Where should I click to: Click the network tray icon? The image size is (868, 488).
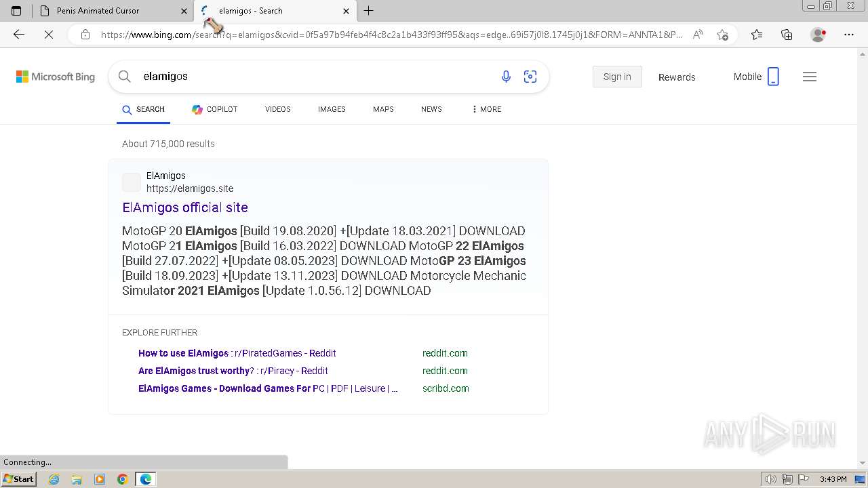coord(787,479)
